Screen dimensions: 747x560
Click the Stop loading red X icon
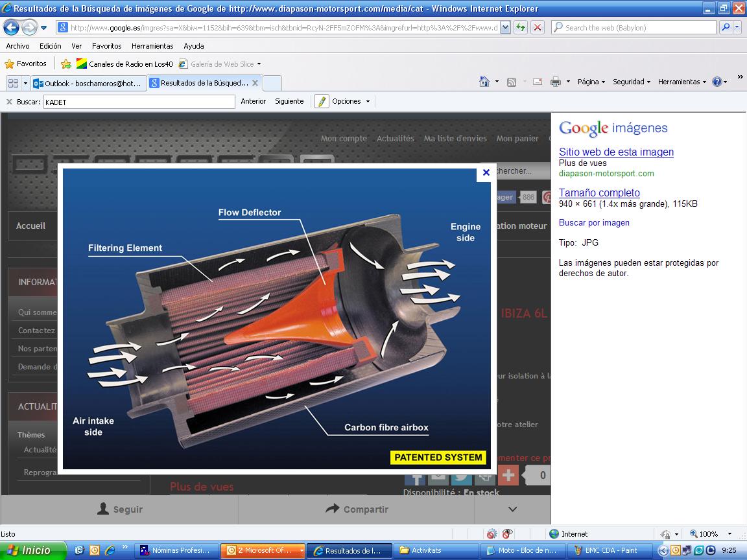(x=538, y=28)
